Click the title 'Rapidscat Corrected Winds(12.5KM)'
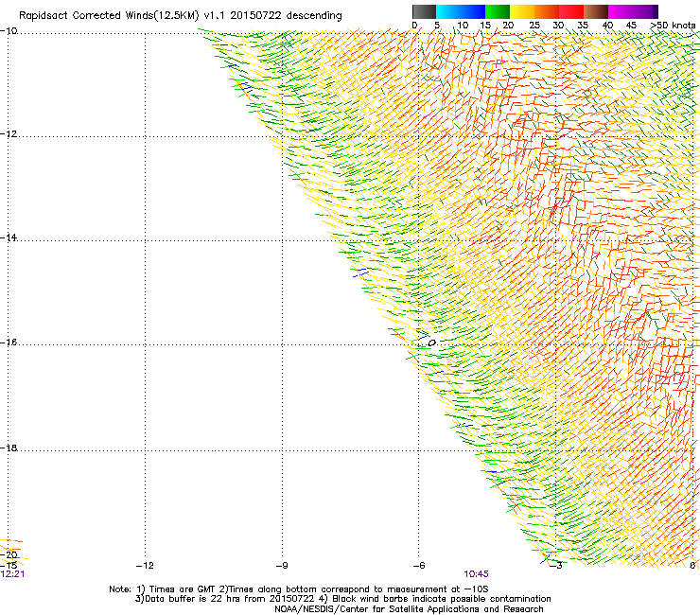The width and height of the screenshot is (700, 615). tap(109, 16)
